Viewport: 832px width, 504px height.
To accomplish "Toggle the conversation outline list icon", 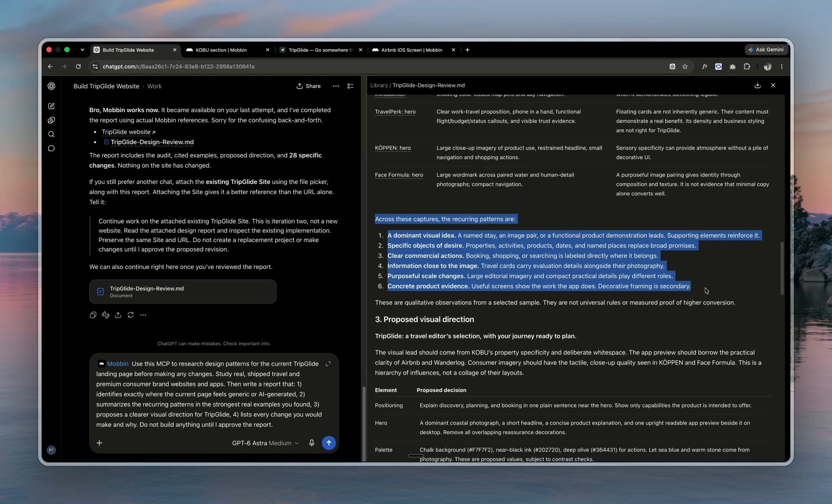I will coord(351,86).
